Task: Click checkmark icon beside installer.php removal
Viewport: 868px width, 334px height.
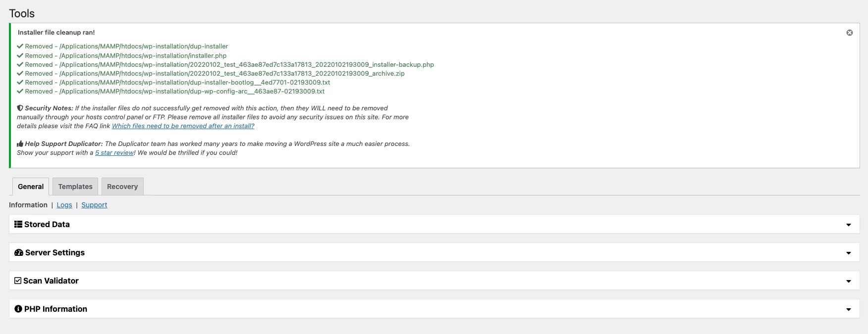Action: coord(20,55)
